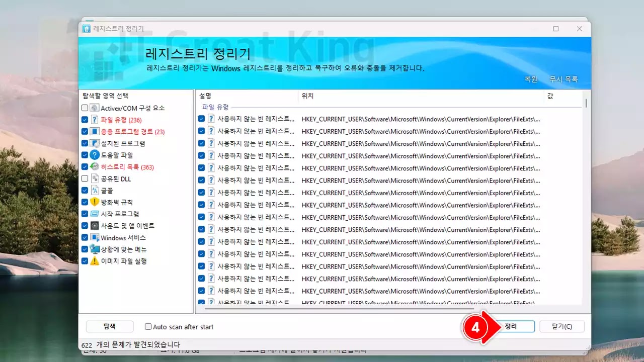Click the 사운드 및 앱 이벤트 icon
Screen dimensions: 644x362
pos(94,226)
